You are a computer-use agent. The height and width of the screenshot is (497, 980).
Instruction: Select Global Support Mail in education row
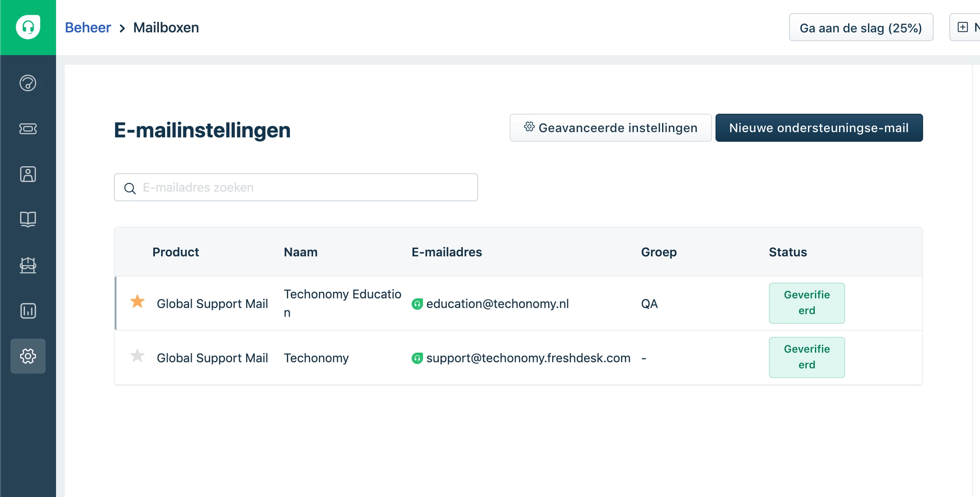212,304
